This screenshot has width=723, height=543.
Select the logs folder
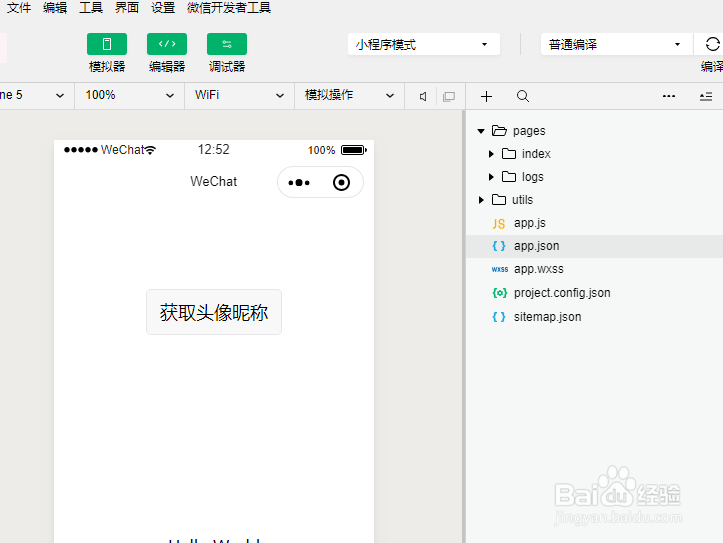[x=594, y=177]
